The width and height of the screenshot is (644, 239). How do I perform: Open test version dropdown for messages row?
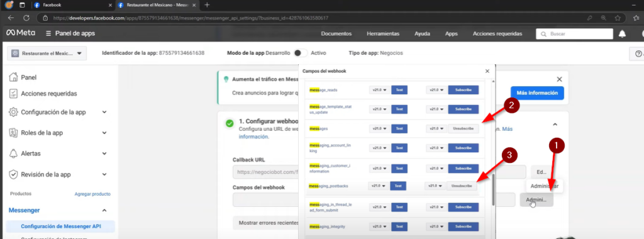click(379, 128)
